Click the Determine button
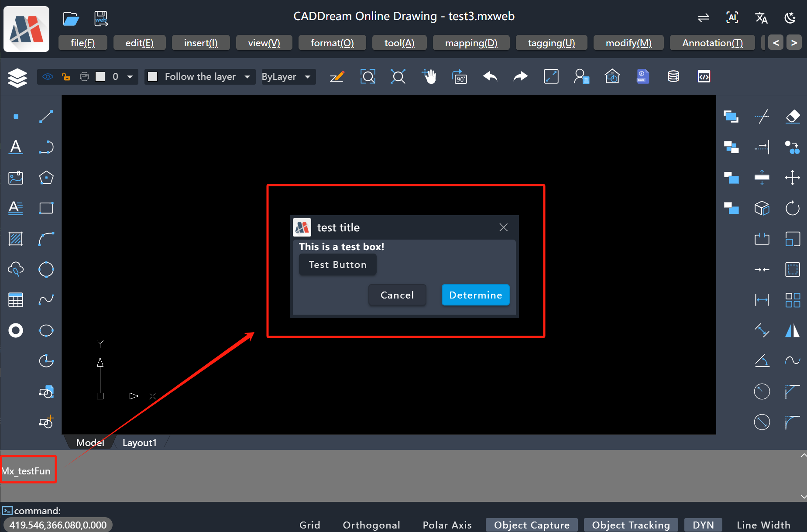The image size is (807, 532). [475, 295]
